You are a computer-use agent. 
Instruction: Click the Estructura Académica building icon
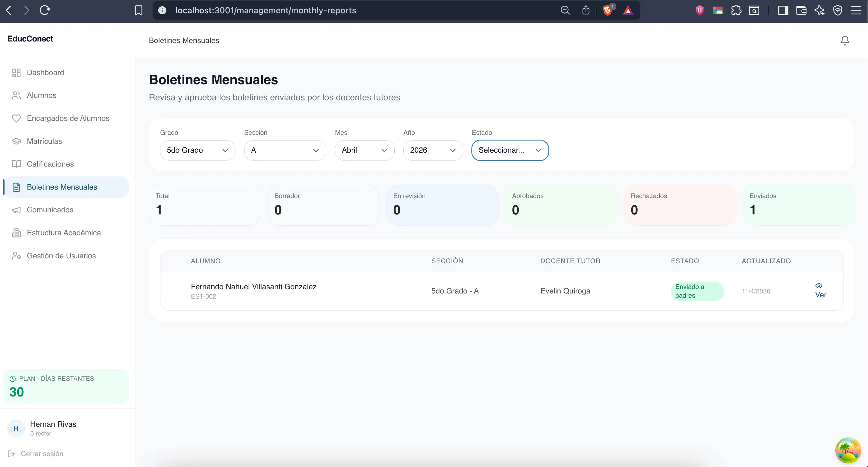tap(16, 233)
